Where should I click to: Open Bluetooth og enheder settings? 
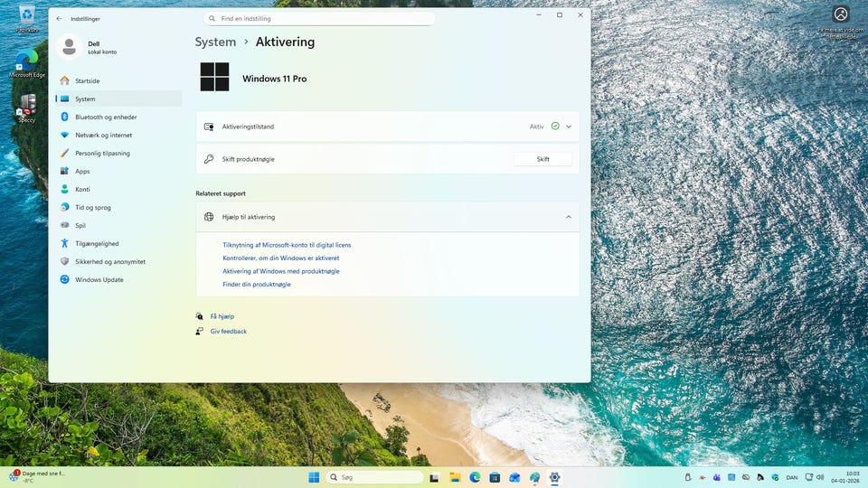[106, 117]
